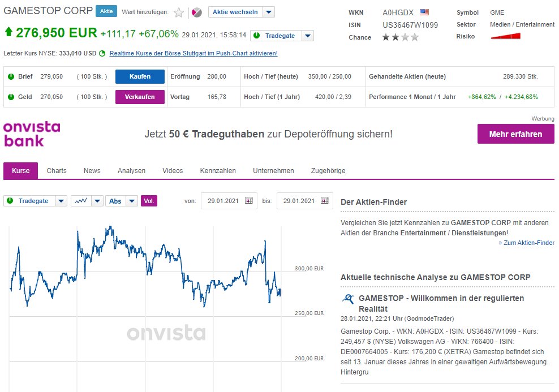
Task: Click the 'Der Aktien-Finder' heading
Action: tap(373, 202)
